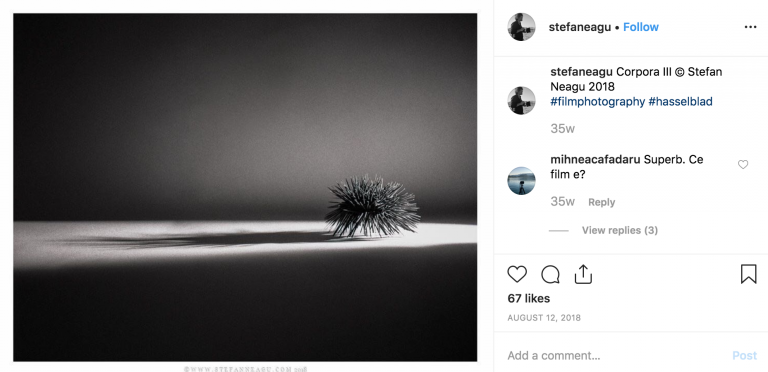Viewport: 768px width, 372px height.
Task: Like mihneacafadaru's comment with small heart
Action: point(743,165)
